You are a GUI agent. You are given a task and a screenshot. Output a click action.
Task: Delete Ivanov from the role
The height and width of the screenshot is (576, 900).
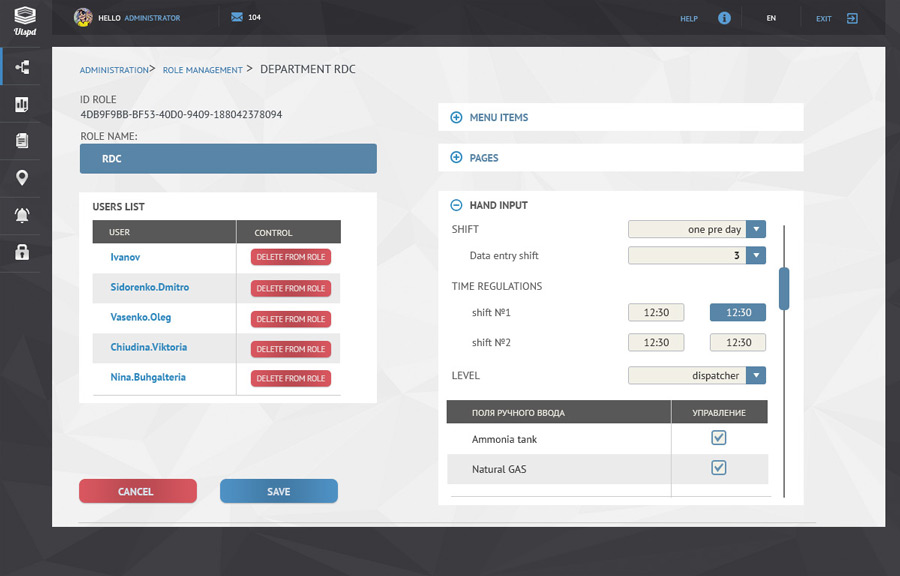pos(289,257)
